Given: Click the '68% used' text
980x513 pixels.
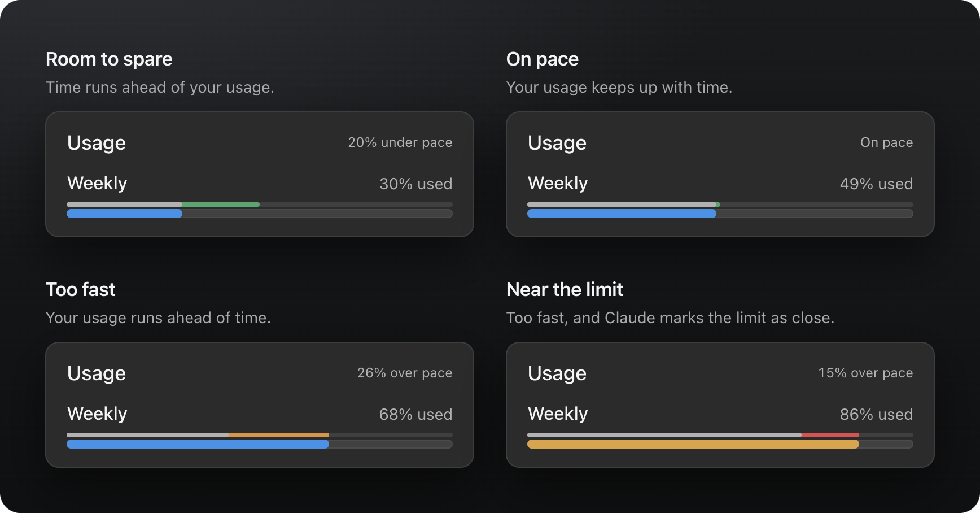Looking at the screenshot, I should point(415,414).
